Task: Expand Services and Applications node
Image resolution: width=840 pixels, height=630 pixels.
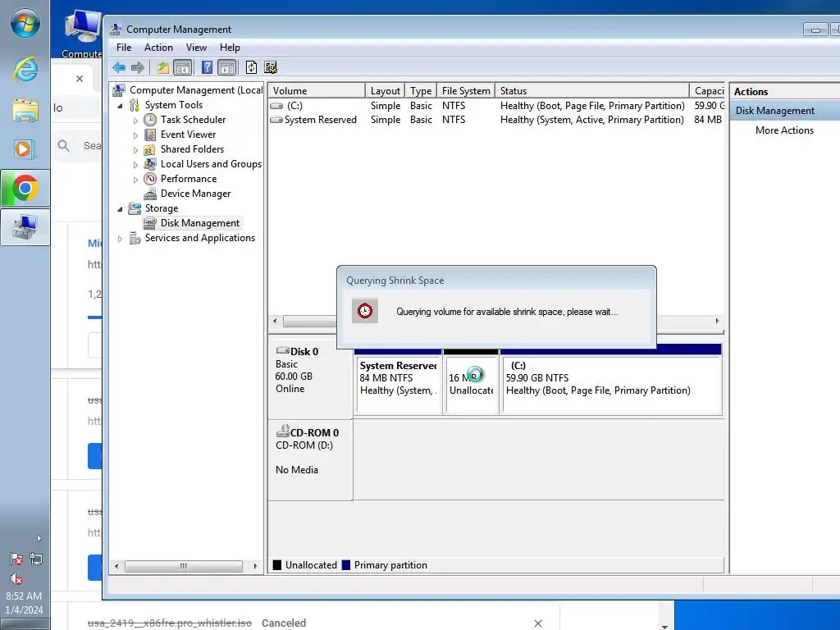Action: [x=120, y=239]
